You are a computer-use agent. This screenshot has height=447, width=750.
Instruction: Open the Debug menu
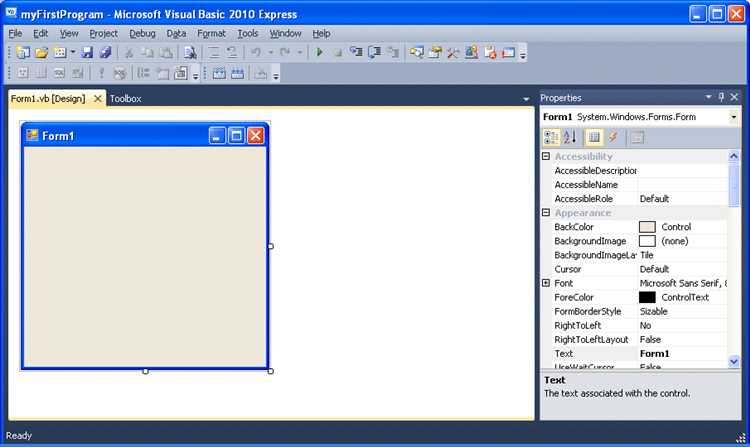click(x=142, y=33)
